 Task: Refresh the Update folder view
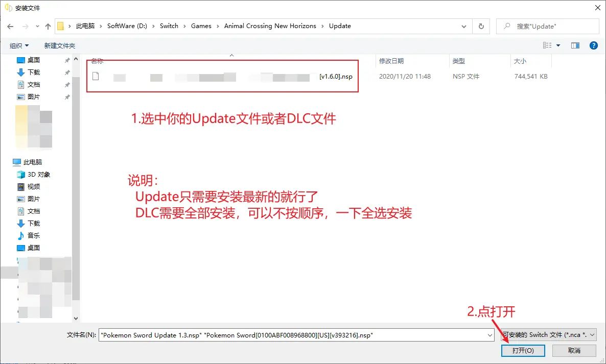[481, 26]
